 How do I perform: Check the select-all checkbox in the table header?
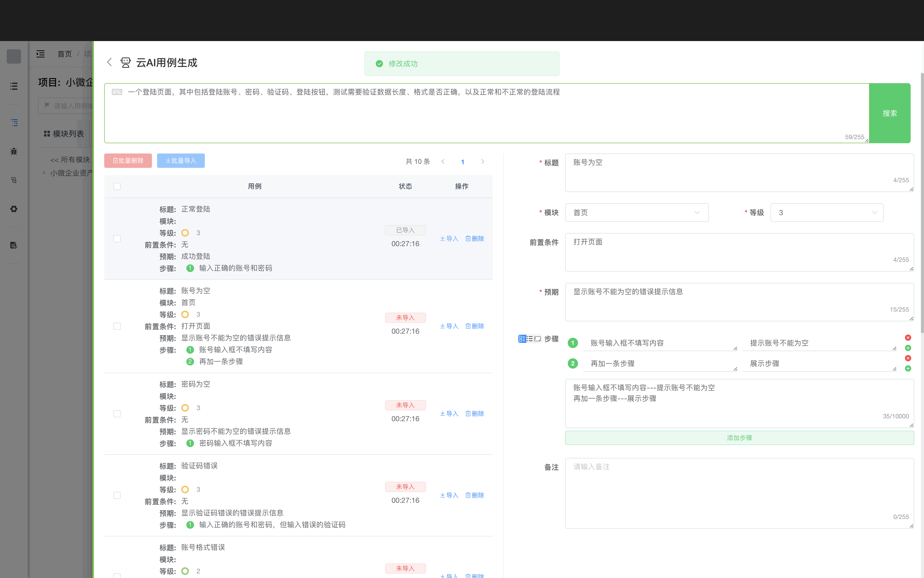coord(117,186)
